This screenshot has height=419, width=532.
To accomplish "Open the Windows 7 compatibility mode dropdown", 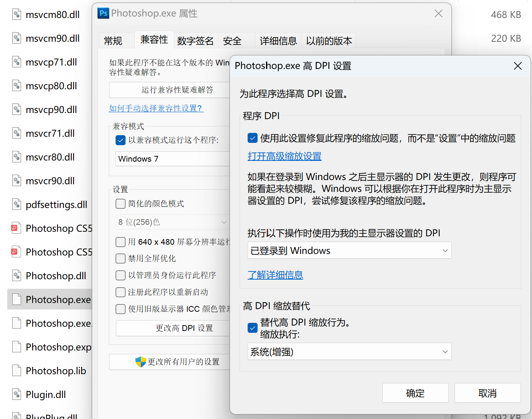I will click(x=172, y=159).
